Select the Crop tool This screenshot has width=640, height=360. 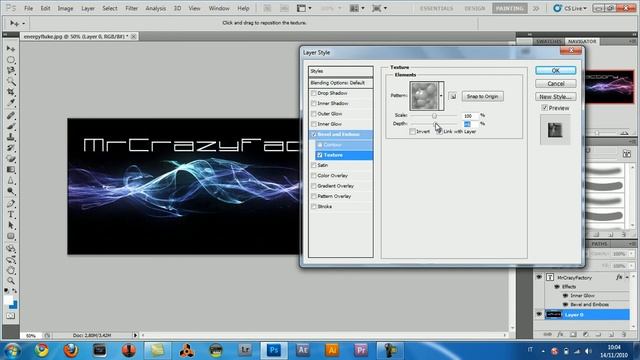coord(11,92)
